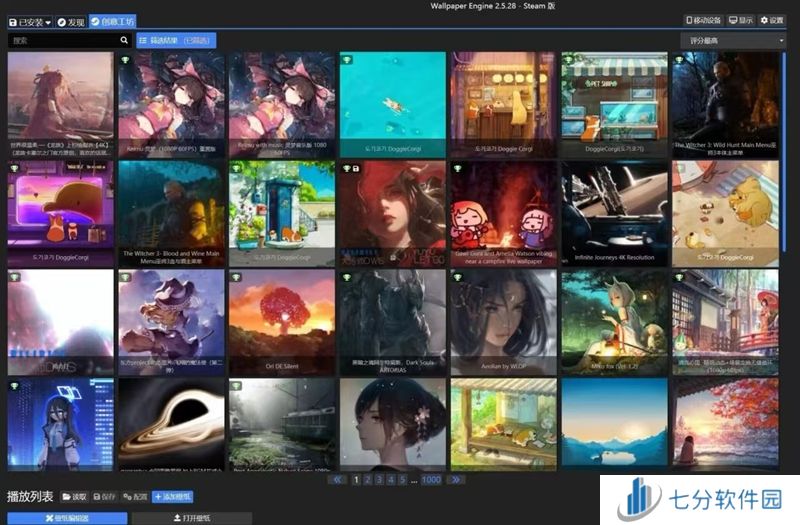Viewport: 800px width, 525px height.
Task: Open 设置 settings with gear icon
Action: 771,20
